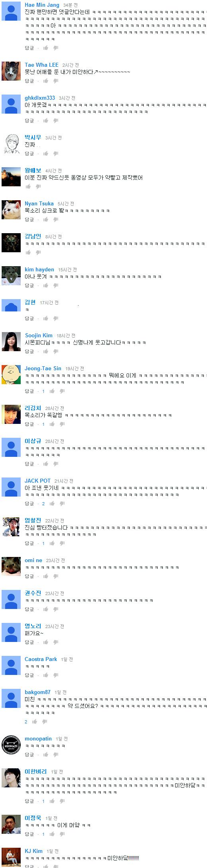207x868 pixels.
Task: Dislike bakgom87's comment
Action: 45,721
